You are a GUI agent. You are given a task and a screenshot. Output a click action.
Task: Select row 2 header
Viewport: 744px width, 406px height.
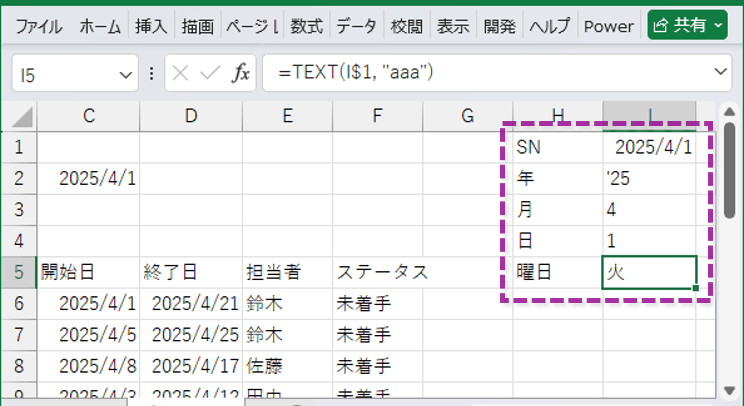(19, 178)
